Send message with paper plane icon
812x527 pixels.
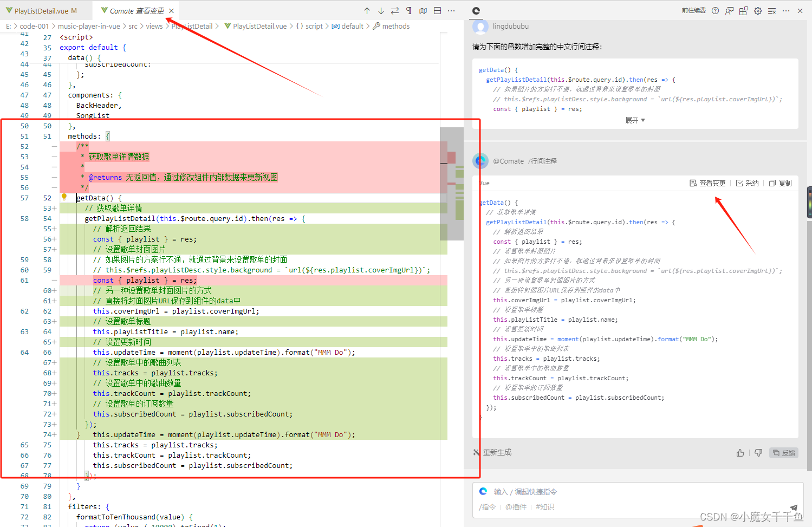[794, 508]
